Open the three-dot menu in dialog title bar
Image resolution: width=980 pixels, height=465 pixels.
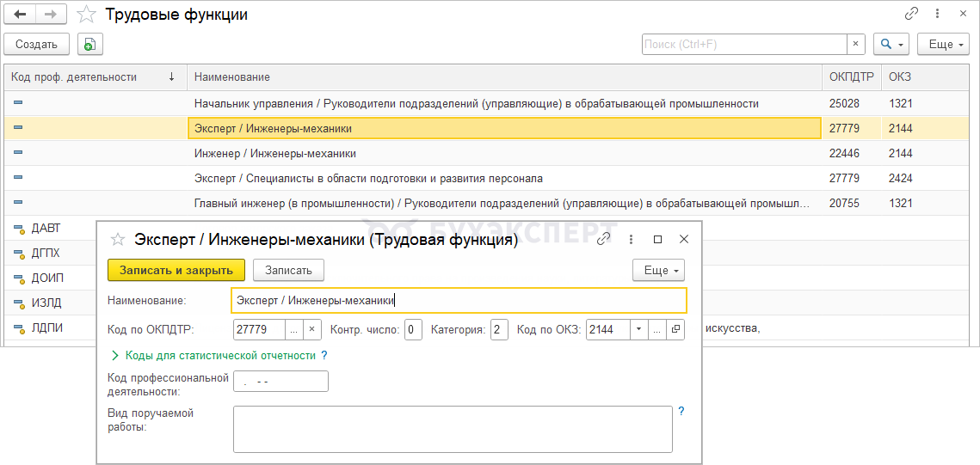(632, 239)
